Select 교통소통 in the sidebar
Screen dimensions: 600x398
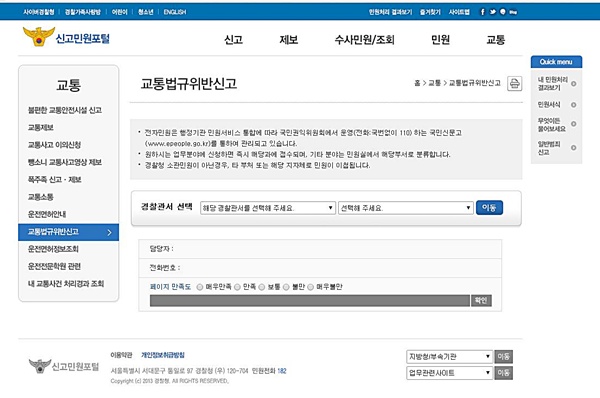click(41, 197)
